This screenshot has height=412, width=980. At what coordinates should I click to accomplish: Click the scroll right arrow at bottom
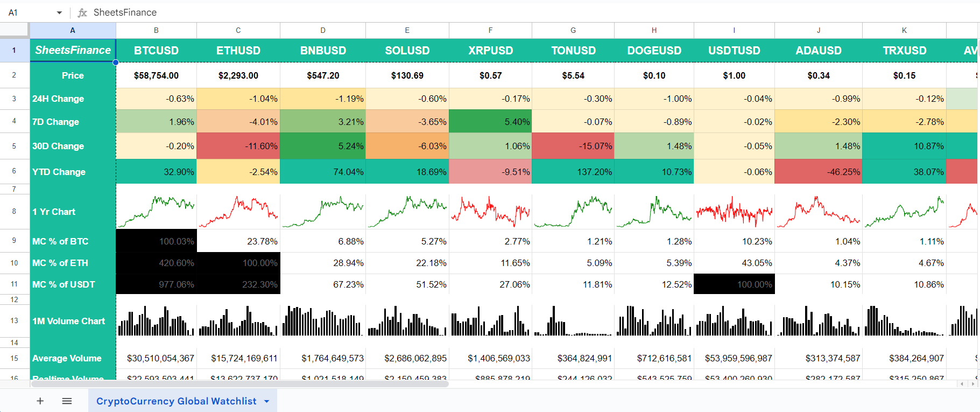[x=972, y=384]
